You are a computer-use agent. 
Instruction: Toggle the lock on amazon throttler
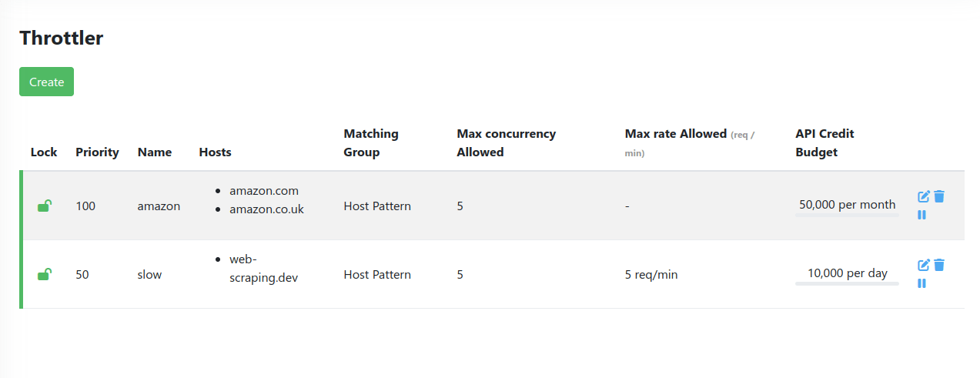click(x=45, y=206)
